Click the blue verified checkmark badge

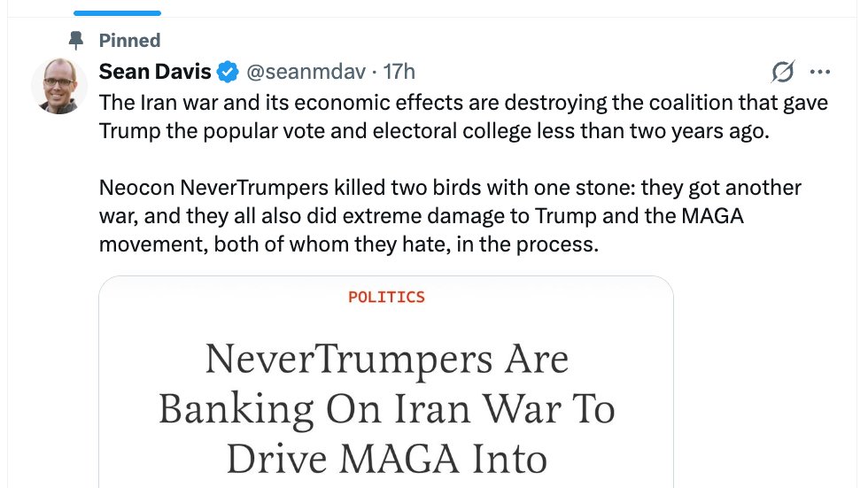(x=228, y=72)
